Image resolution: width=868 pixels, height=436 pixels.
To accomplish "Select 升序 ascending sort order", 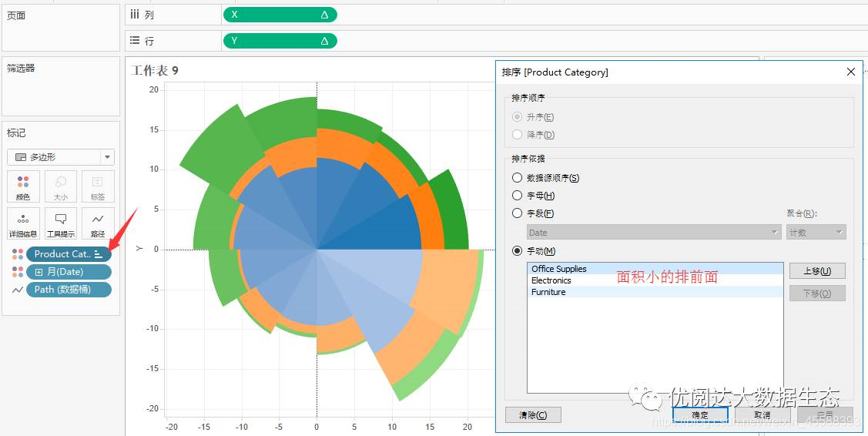I will coord(517,117).
